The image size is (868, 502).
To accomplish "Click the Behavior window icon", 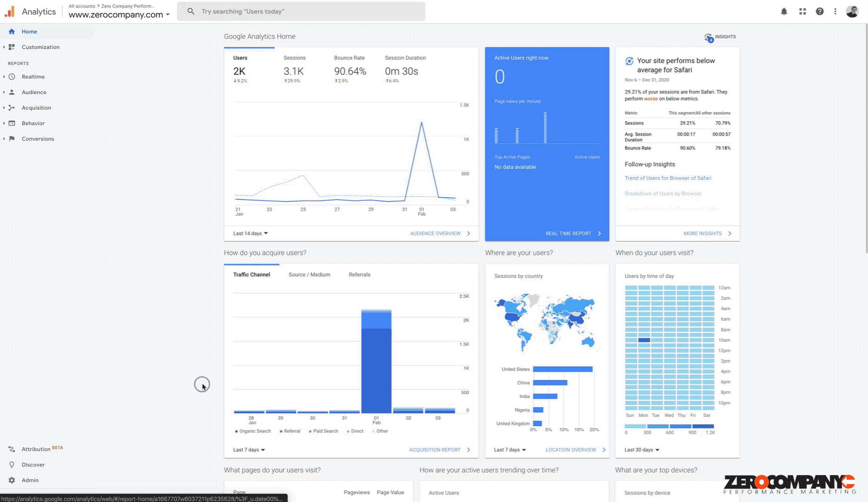I will (x=12, y=123).
